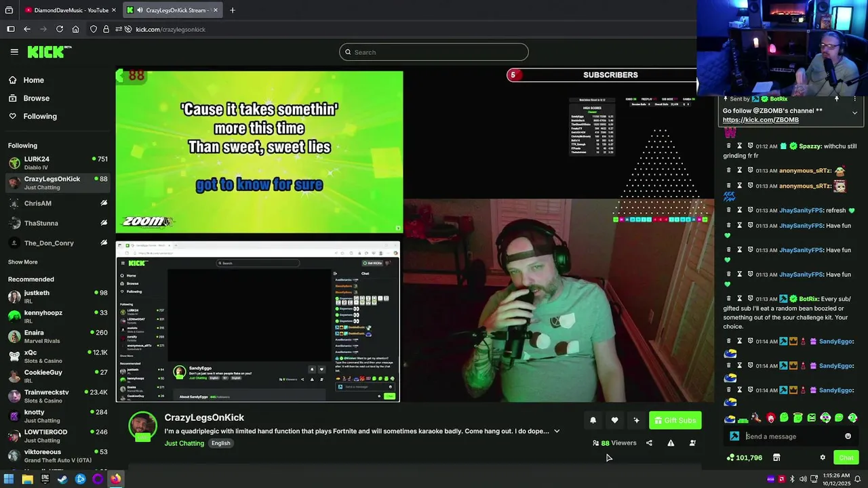Click Spazzy username in chat
This screenshot has width=868, height=488.
[810, 146]
